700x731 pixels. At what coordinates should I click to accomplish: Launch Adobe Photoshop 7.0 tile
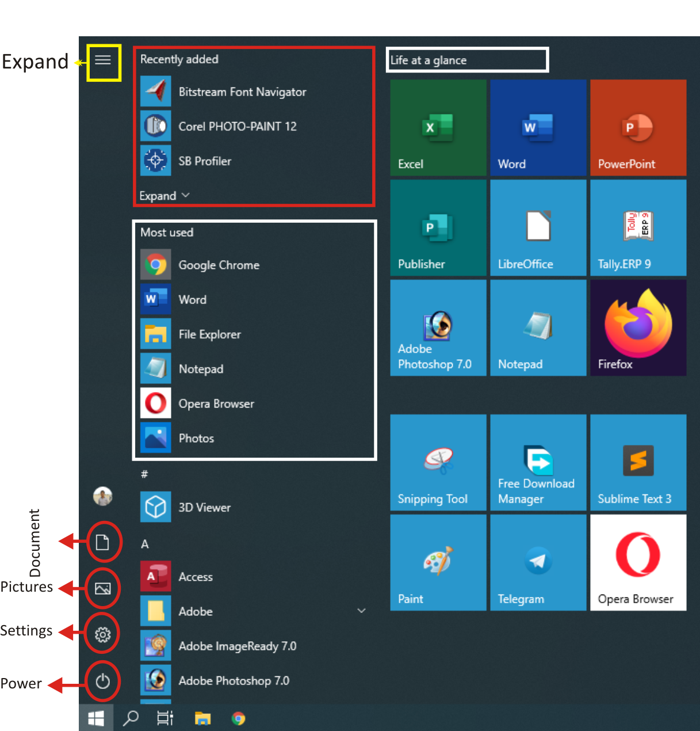[438, 328]
